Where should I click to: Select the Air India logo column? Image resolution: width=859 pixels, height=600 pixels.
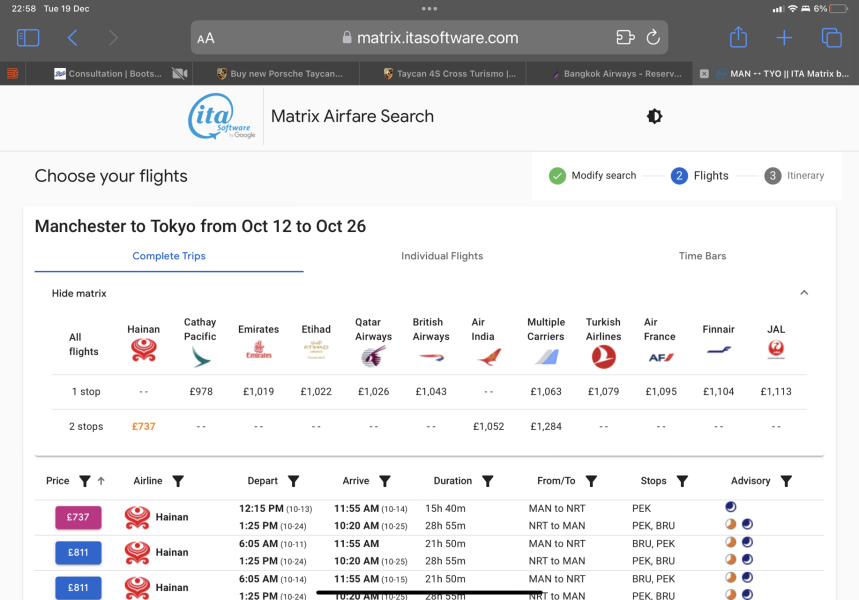point(489,357)
